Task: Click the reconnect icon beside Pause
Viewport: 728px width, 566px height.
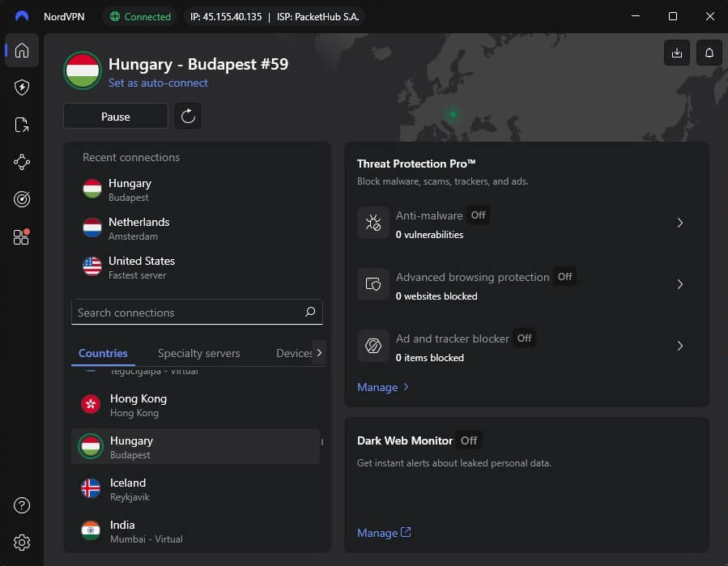Action: [188, 116]
